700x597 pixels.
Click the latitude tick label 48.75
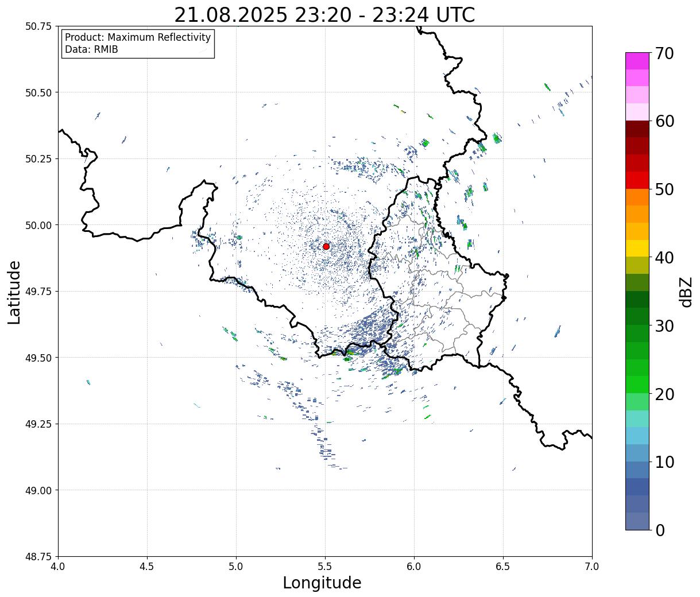[x=38, y=557]
